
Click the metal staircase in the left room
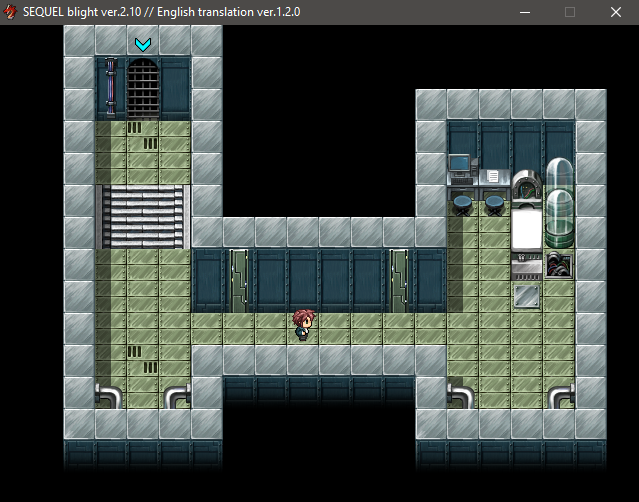pyautogui.click(x=143, y=217)
